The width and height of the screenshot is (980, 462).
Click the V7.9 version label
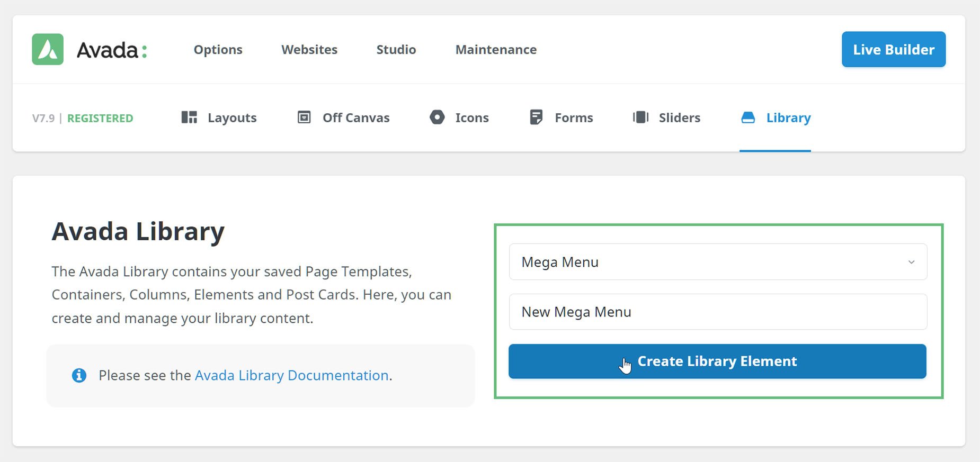(43, 118)
